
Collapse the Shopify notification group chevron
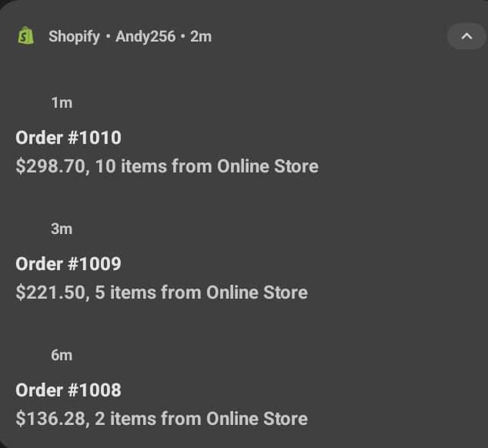point(466,36)
